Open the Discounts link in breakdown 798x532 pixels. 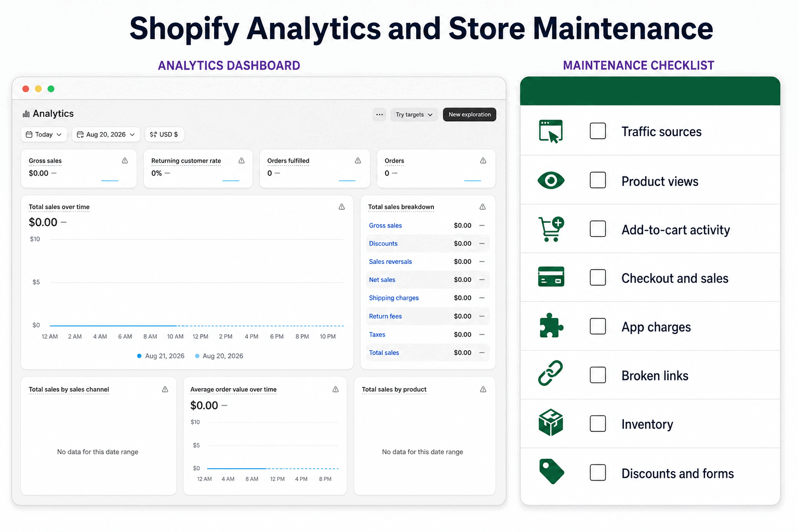[x=383, y=244]
